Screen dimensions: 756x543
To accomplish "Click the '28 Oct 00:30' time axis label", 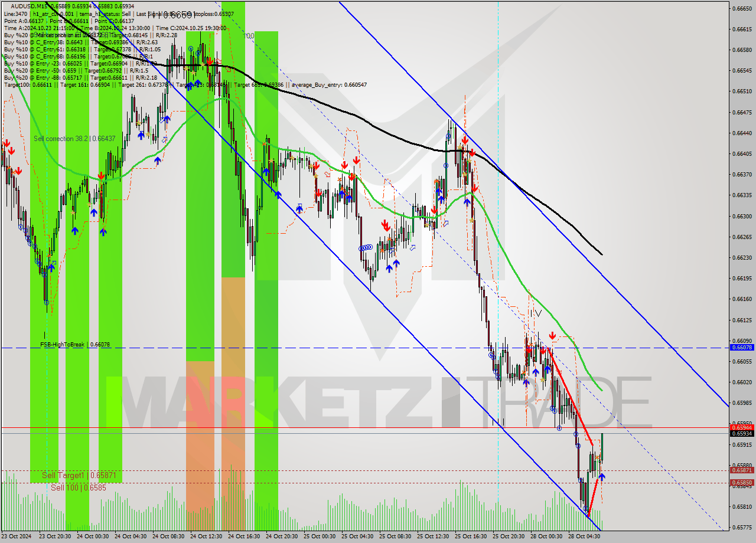I will 547,537.
